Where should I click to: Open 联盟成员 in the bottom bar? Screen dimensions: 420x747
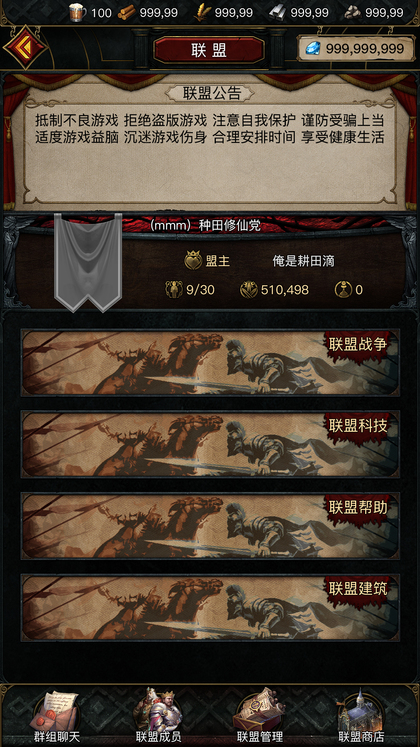tap(158, 716)
